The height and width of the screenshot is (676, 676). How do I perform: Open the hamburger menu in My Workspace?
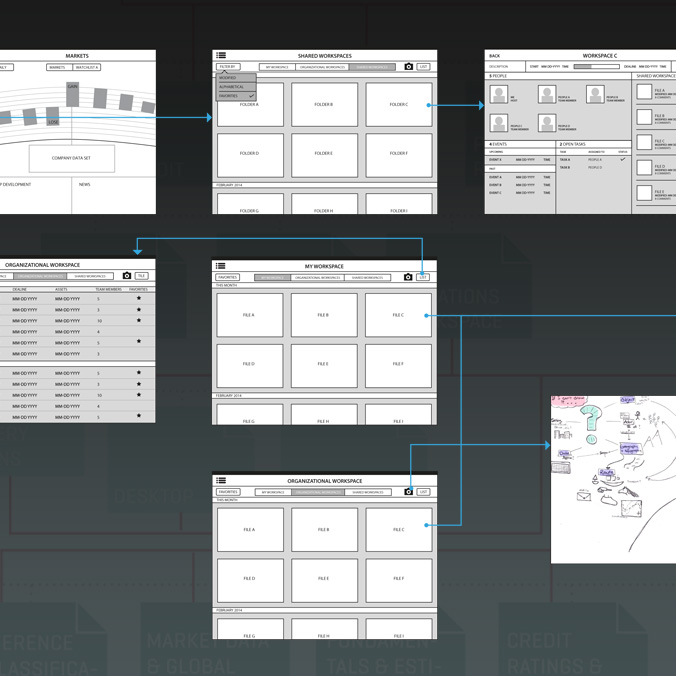click(220, 266)
